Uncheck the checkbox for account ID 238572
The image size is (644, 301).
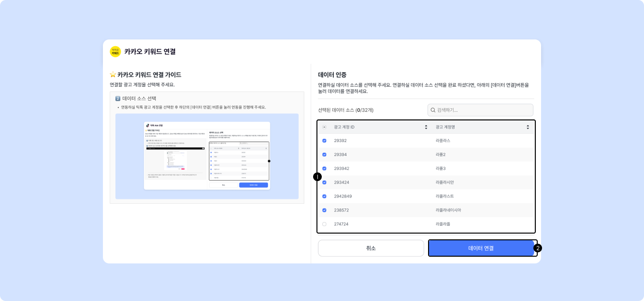pyautogui.click(x=324, y=210)
